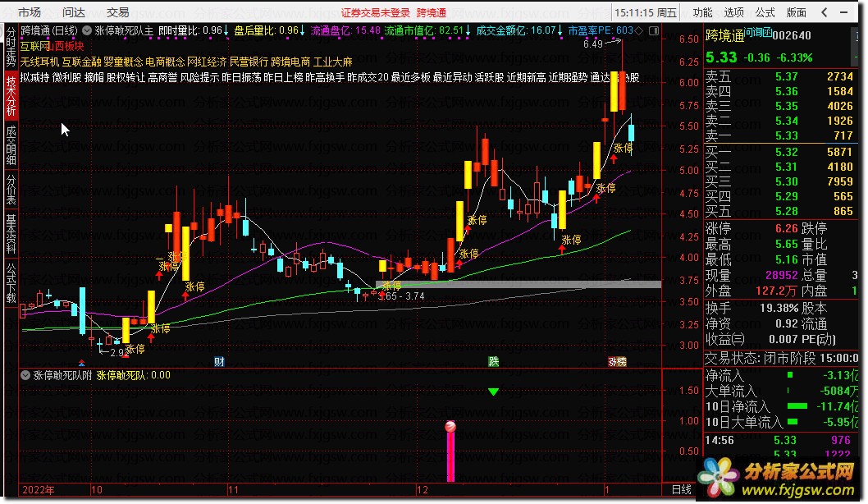Click the 买一 price 5.32 row
Image resolution: width=868 pixels, height=504 pixels.
point(779,152)
